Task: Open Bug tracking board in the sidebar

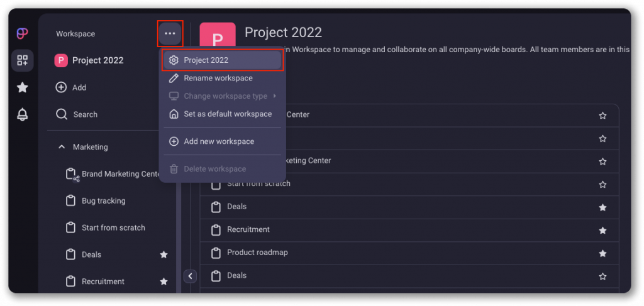Action: [x=103, y=201]
